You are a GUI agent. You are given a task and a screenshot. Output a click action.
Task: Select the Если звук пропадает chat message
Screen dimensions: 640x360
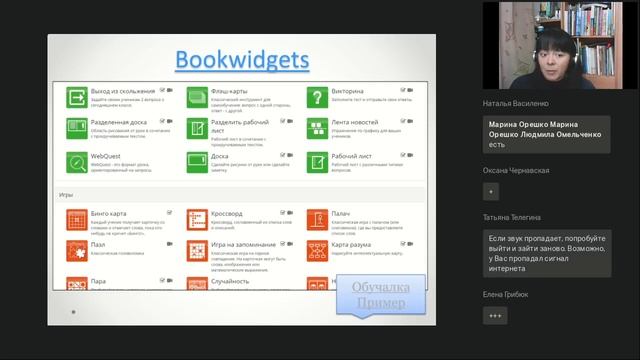point(547,253)
